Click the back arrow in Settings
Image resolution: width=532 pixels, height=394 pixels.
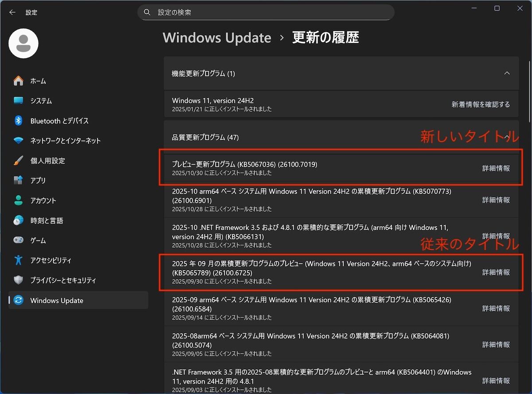pos(12,12)
